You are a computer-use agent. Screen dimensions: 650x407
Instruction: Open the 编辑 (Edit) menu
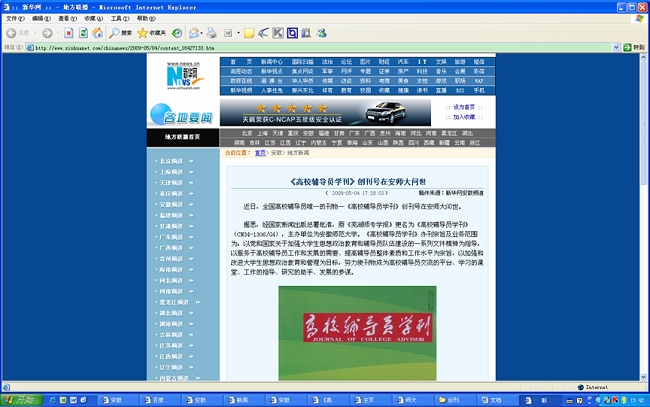click(41, 19)
